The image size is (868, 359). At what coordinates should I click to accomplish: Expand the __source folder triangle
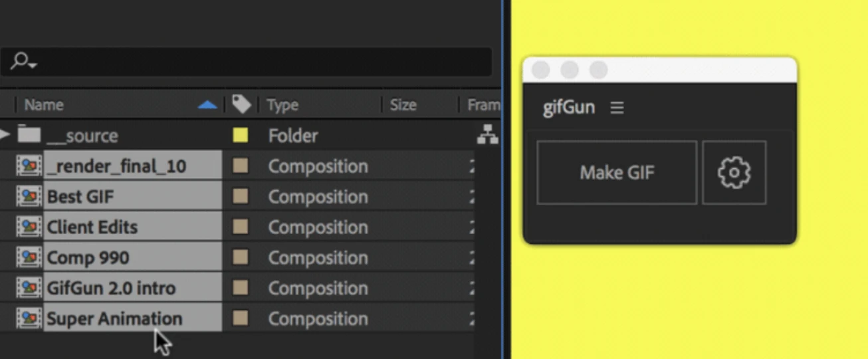pos(5,135)
